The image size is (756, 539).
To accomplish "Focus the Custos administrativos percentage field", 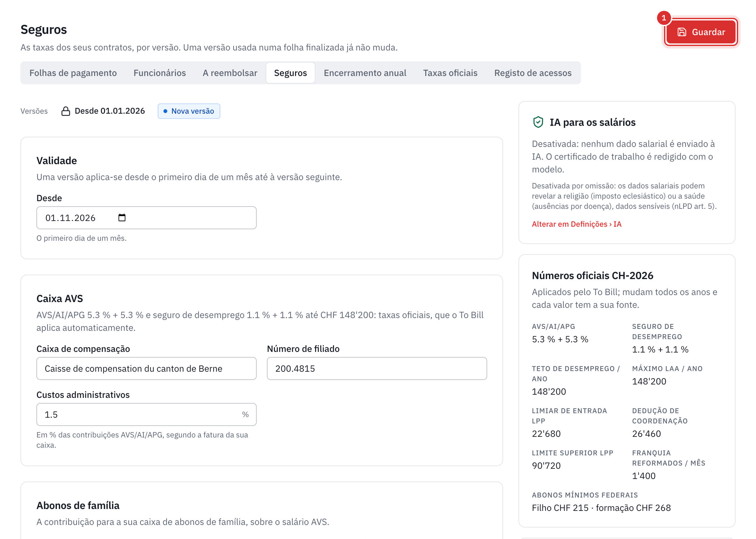I will tap(146, 414).
